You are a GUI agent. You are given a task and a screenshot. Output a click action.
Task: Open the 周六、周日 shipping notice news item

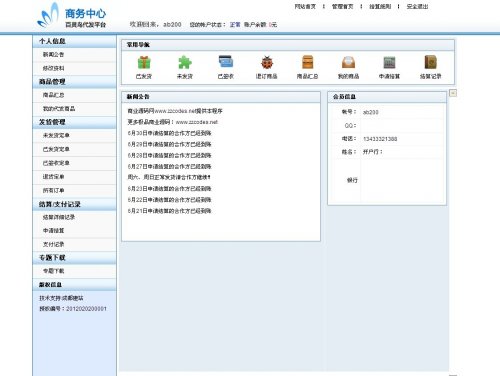point(169,177)
